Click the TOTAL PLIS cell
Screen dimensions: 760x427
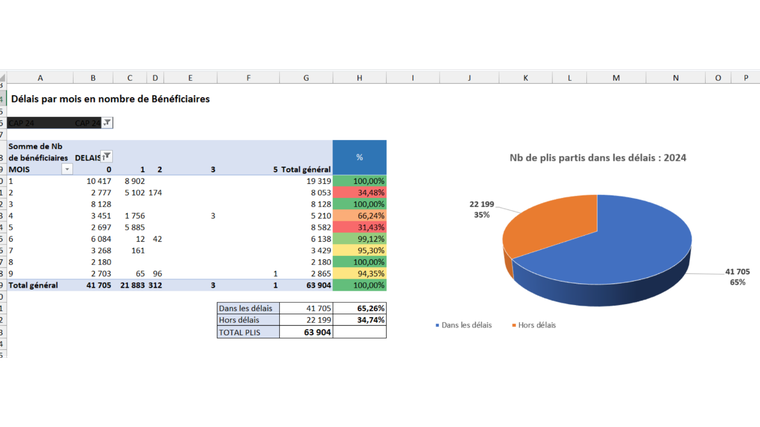[x=248, y=332]
